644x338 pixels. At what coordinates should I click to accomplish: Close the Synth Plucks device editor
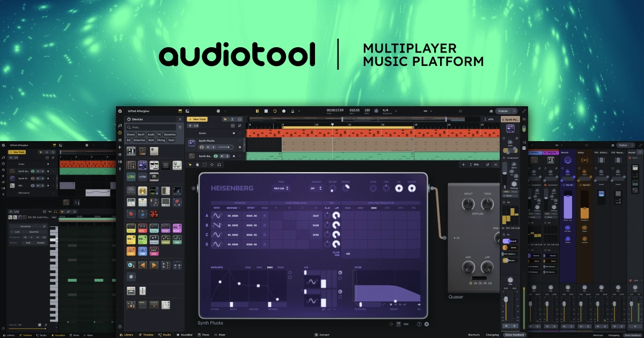pos(427,324)
